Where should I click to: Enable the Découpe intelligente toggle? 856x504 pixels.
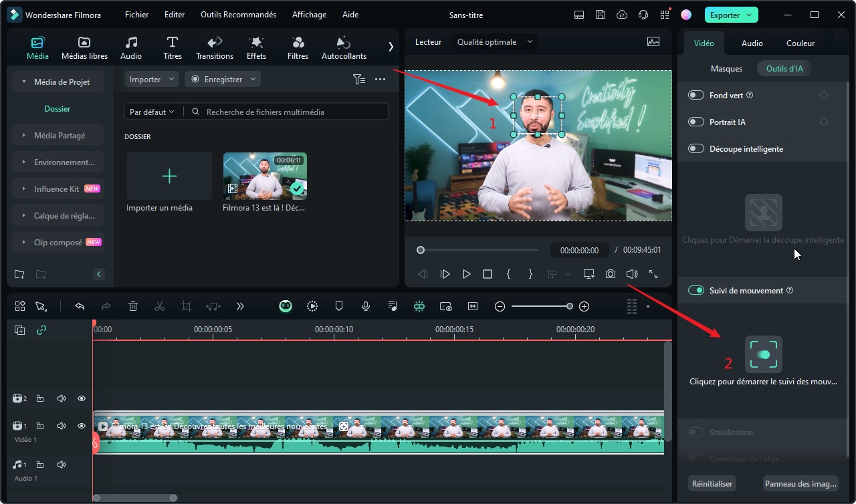click(x=696, y=148)
